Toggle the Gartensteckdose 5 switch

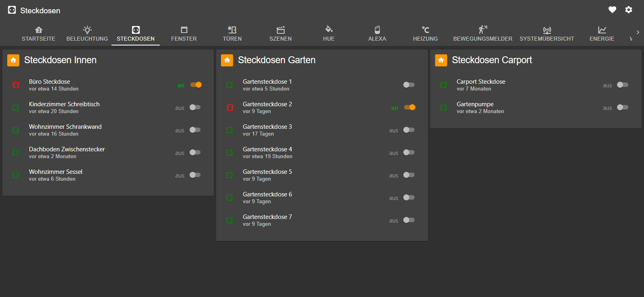(x=409, y=175)
